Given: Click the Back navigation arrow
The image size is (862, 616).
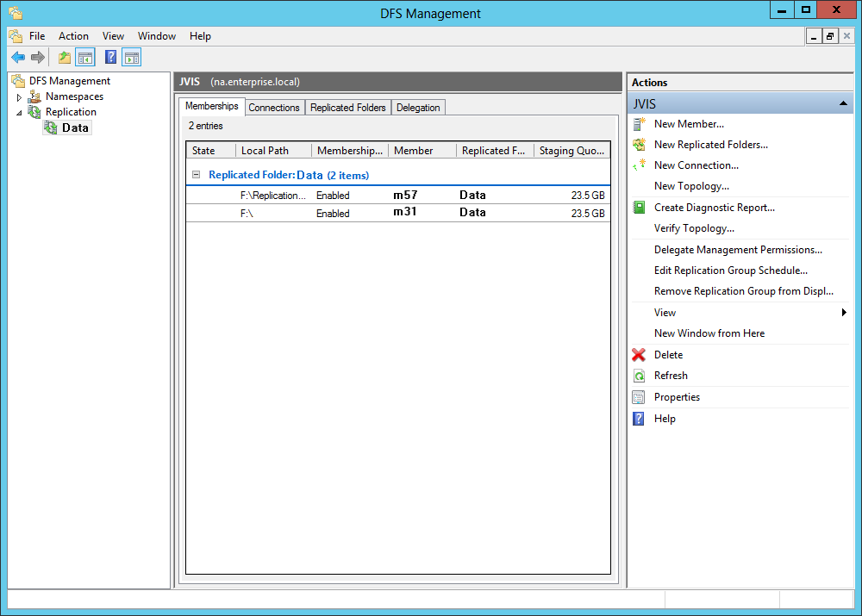Looking at the screenshot, I should coord(17,57).
